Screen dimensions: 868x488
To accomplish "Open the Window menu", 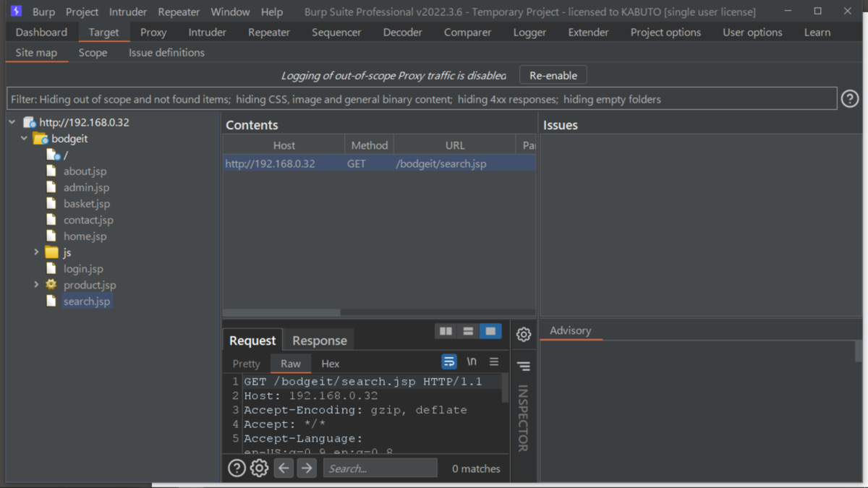I will [x=230, y=12].
